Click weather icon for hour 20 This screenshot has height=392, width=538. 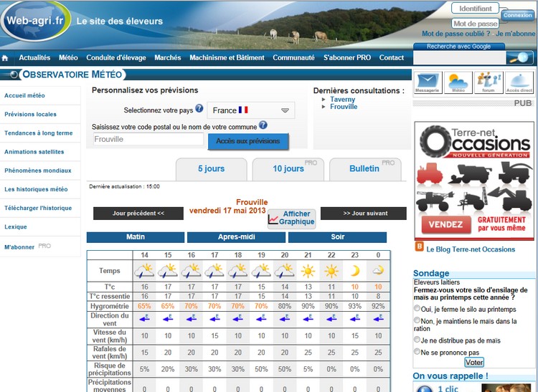point(285,270)
